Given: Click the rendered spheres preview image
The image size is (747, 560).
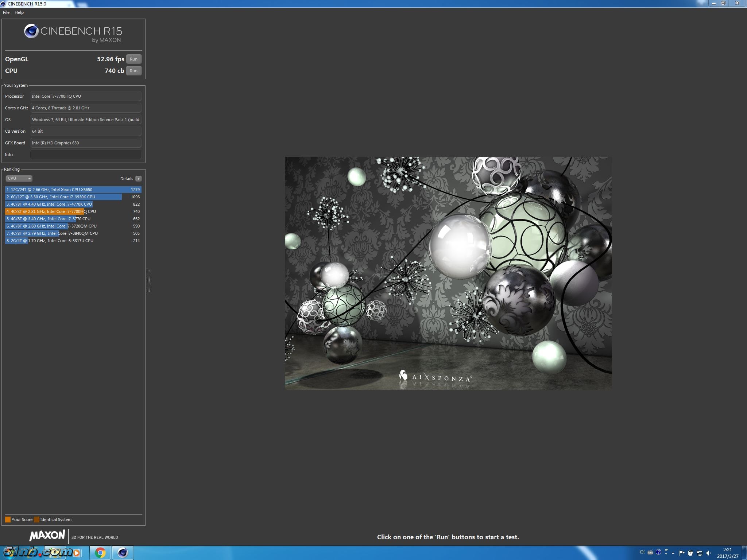Looking at the screenshot, I should (448, 273).
